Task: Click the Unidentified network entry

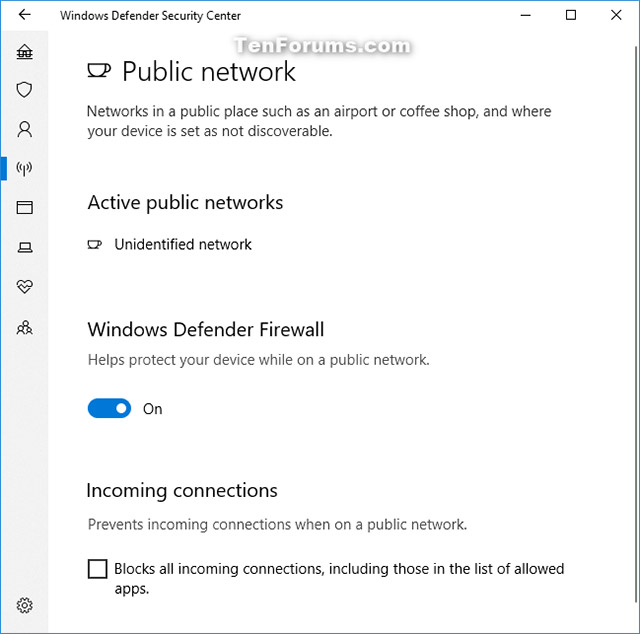Action: pos(169,245)
